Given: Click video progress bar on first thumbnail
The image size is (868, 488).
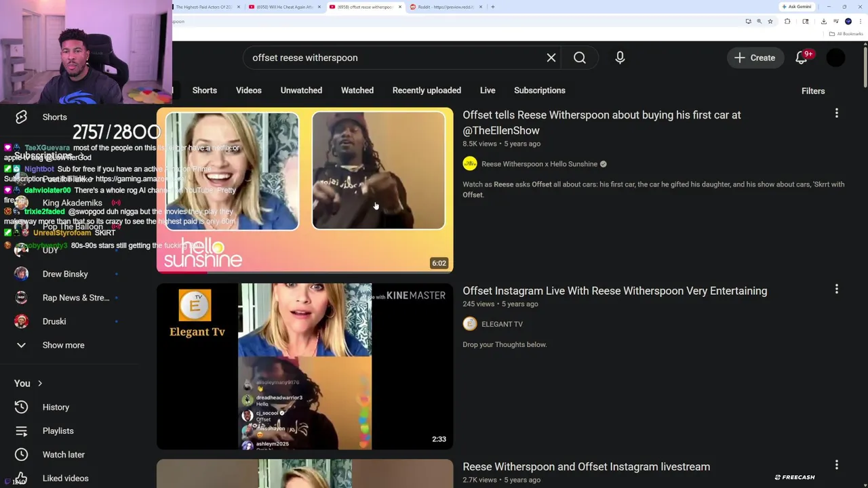Looking at the screenshot, I should point(304,272).
